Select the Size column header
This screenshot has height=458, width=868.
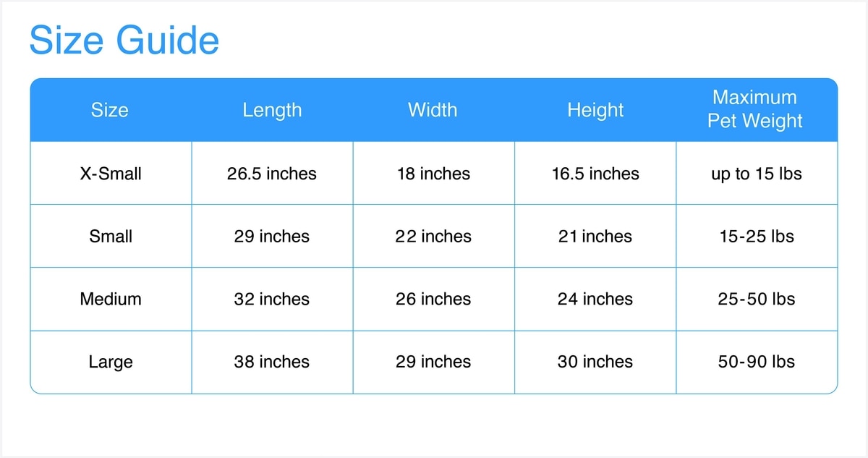tap(110, 110)
